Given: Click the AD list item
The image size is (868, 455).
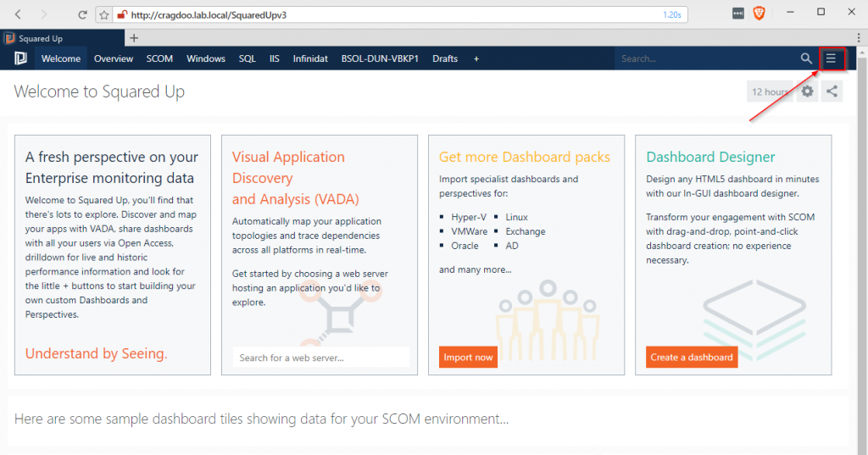Looking at the screenshot, I should (512, 246).
